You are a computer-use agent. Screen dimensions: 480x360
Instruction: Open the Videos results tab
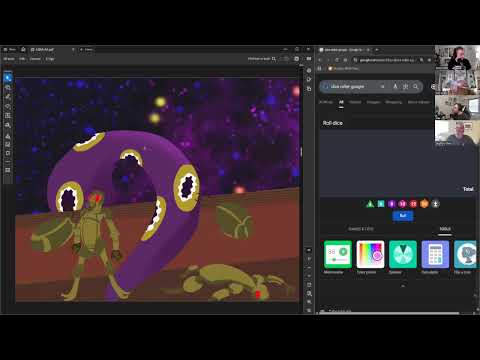pos(355,102)
